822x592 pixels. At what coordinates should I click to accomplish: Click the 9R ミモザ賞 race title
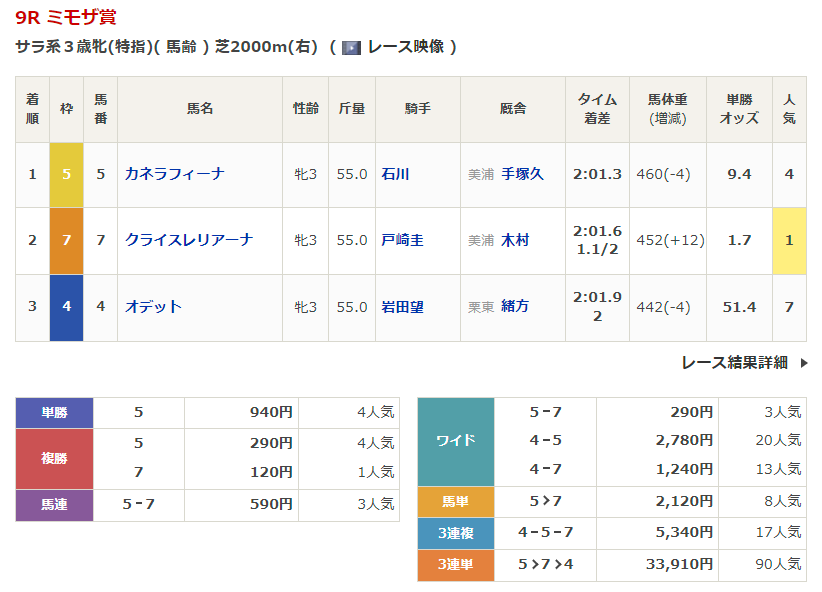[x=64, y=19]
